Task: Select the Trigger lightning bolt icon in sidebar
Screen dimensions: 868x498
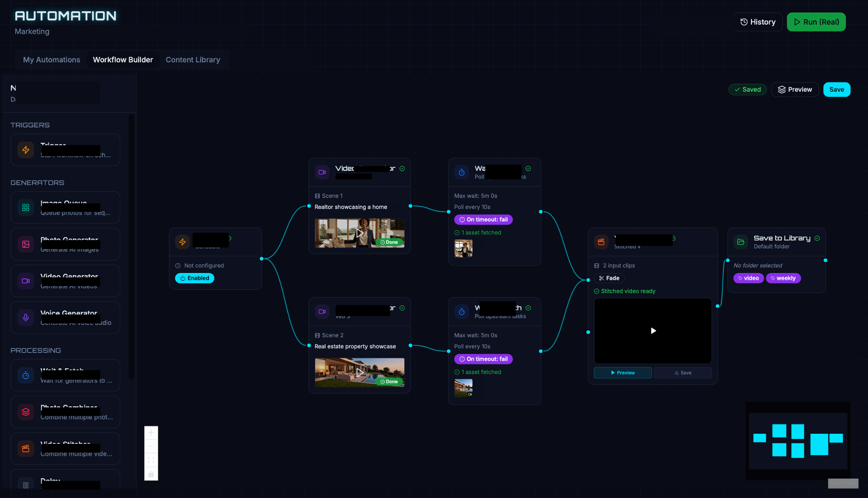Action: [26, 150]
